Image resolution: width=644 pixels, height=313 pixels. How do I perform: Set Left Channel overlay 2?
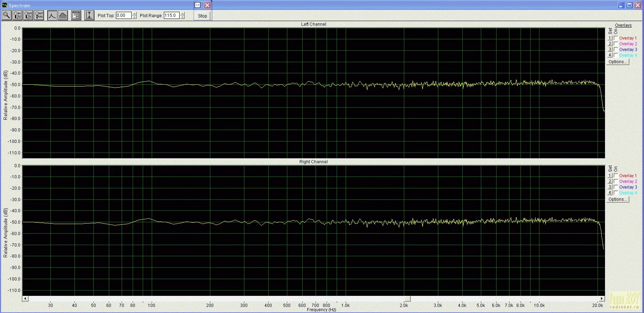click(610, 44)
